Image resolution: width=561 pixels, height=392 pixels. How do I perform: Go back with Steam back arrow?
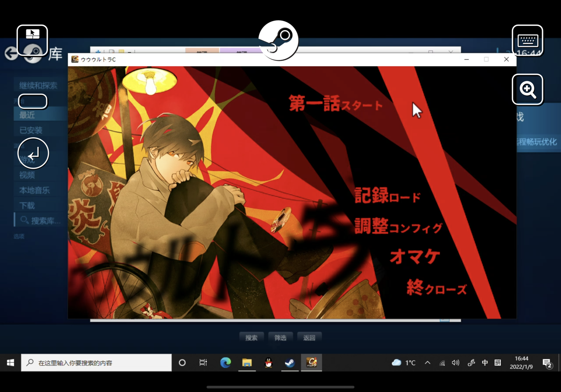pos(11,53)
